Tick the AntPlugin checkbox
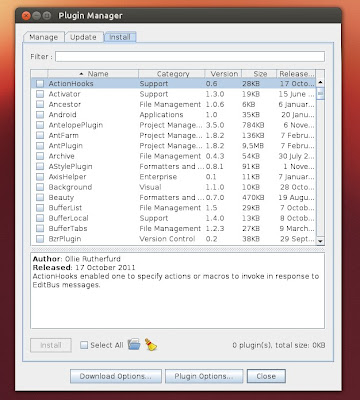This screenshot has height=400, width=360. [x=40, y=146]
